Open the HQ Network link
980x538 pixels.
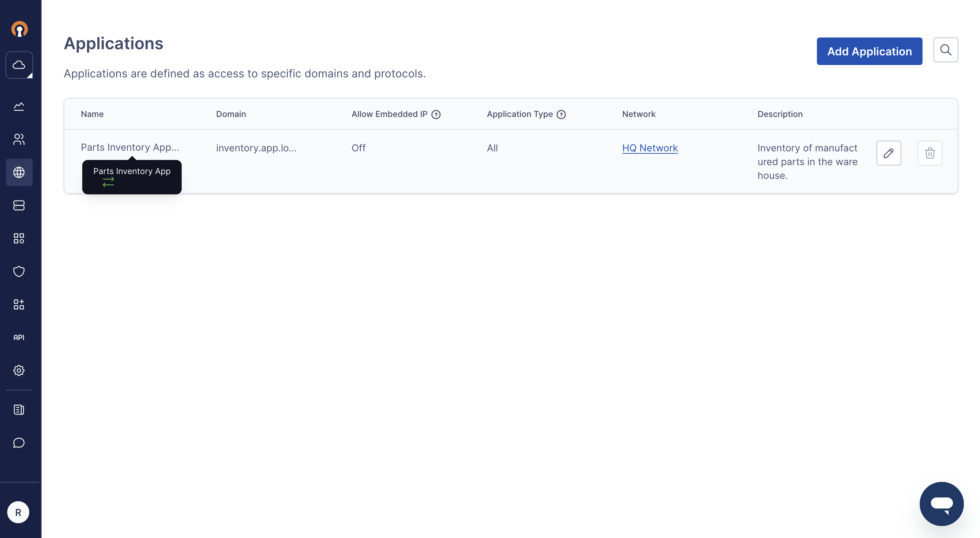[x=649, y=148]
